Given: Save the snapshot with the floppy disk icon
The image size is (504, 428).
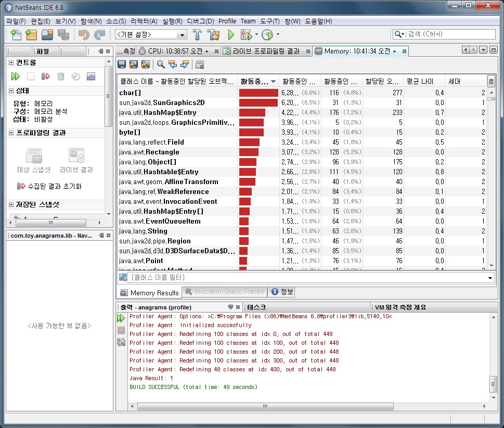Looking at the screenshot, I should coord(122,64).
